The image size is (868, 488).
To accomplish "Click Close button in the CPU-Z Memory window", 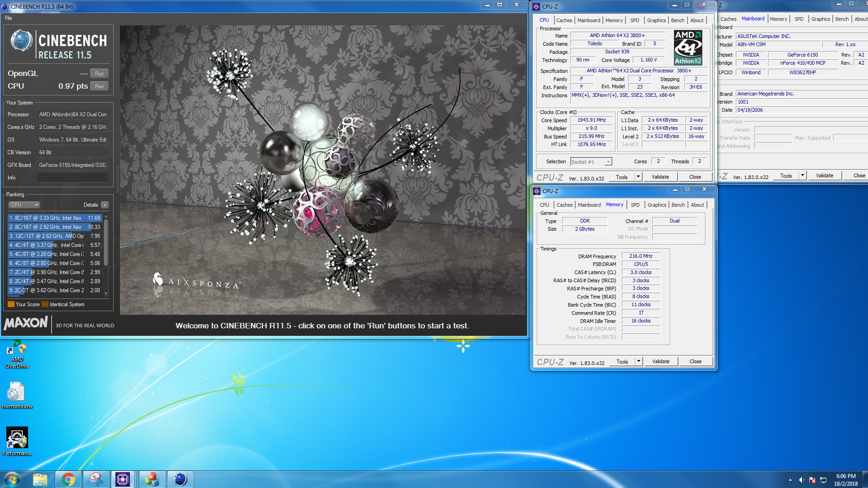I will tap(696, 361).
